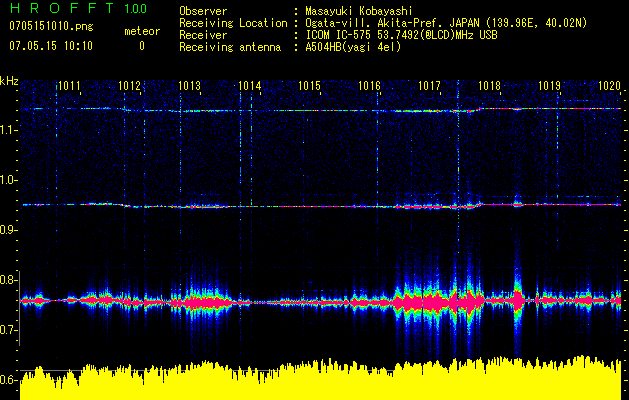629x400 pixels.
Task: Select the 0.7 kHz axis label
Action: coord(9,330)
